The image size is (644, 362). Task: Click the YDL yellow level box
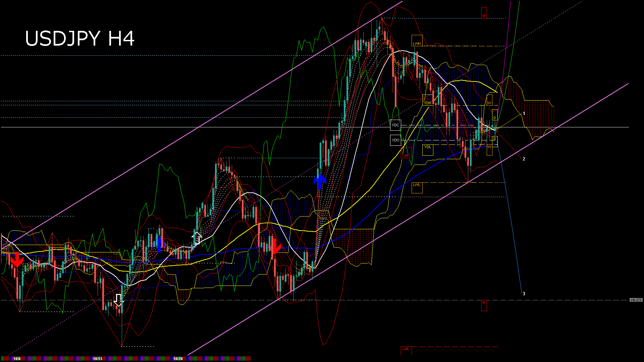coord(427,149)
